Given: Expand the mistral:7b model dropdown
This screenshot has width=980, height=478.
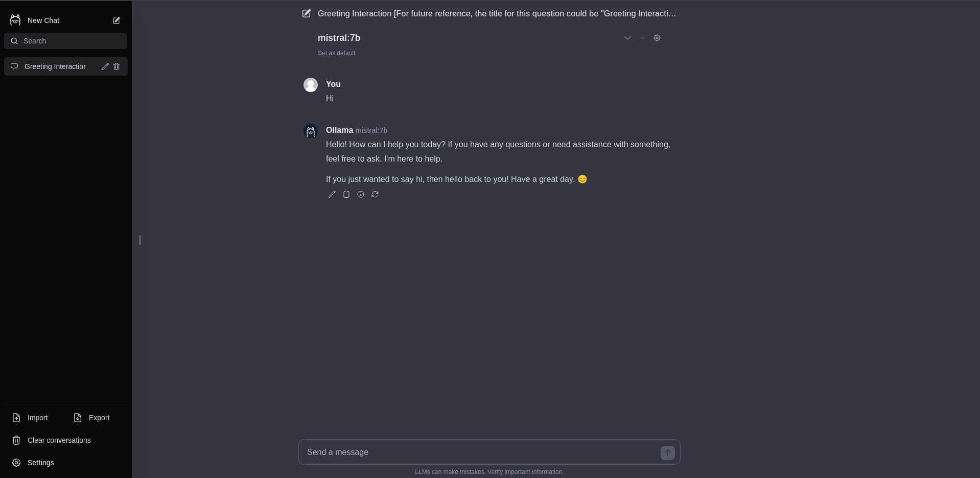Looking at the screenshot, I should pyautogui.click(x=627, y=38).
